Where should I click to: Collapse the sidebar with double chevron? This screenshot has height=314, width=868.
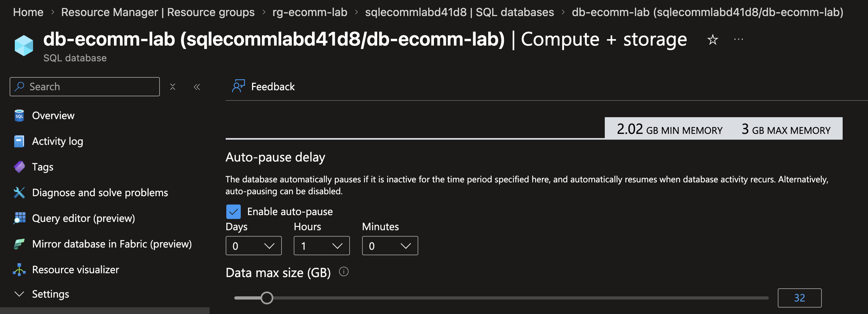[x=197, y=87]
